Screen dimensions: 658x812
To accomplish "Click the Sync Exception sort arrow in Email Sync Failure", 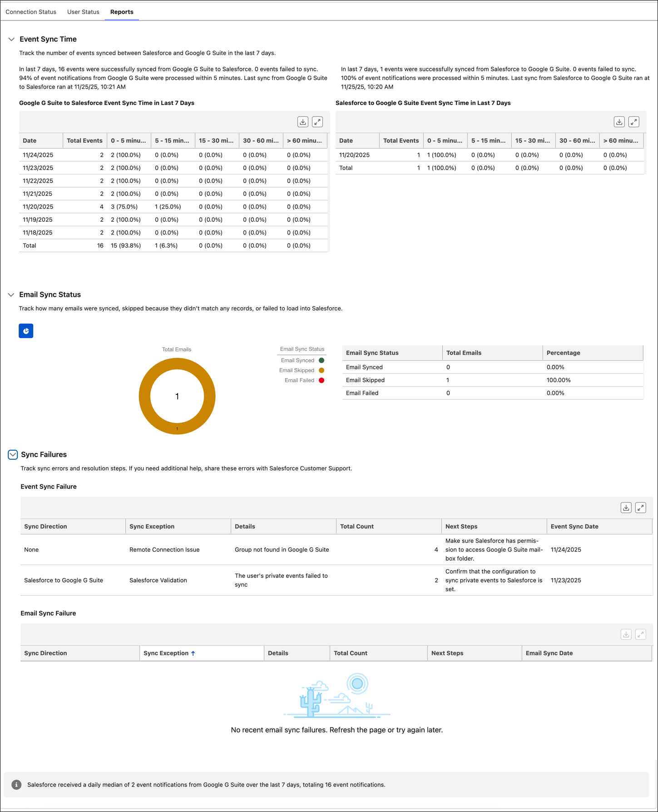I will point(193,653).
